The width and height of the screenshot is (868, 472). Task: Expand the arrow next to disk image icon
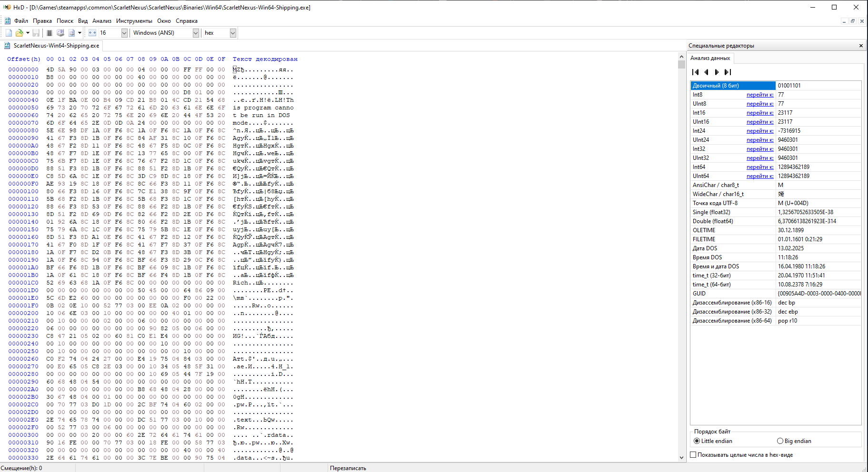point(80,33)
